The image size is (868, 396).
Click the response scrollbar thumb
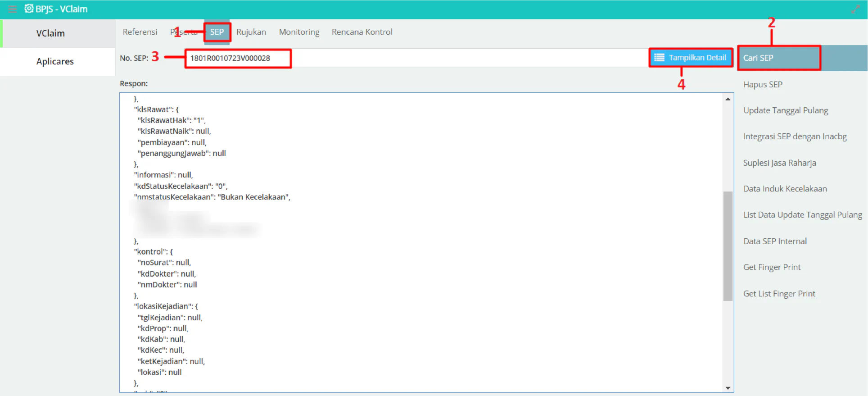click(x=728, y=246)
